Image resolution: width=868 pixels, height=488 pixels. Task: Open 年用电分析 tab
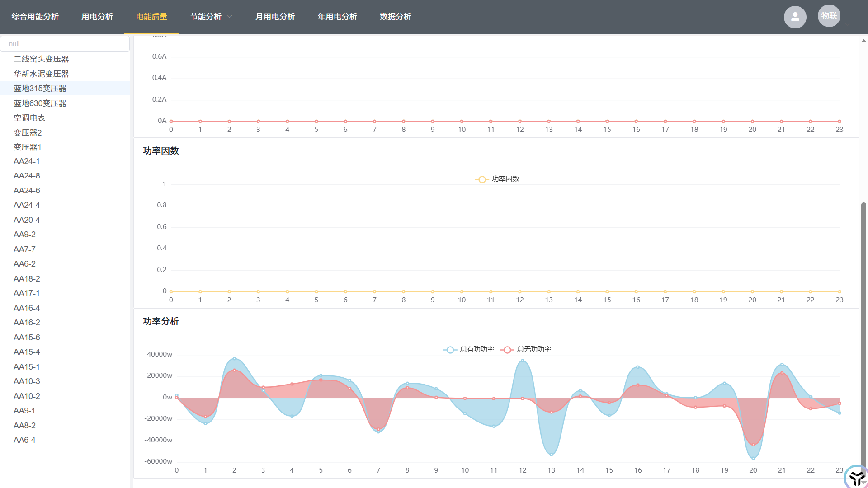[337, 17]
